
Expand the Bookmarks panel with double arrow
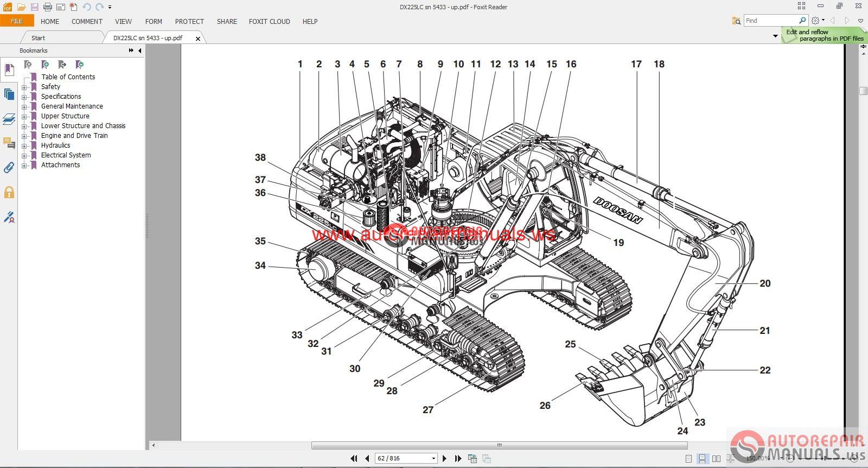point(131,50)
